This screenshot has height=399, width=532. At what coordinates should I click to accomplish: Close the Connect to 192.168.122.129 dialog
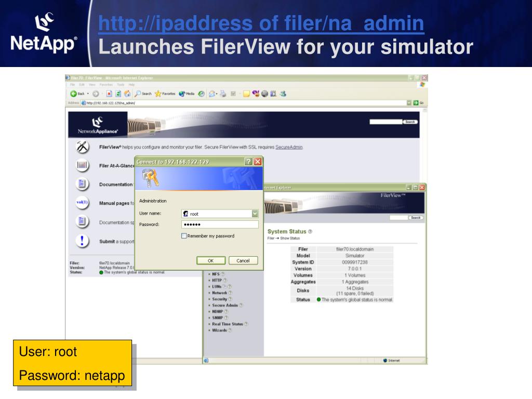pyautogui.click(x=258, y=162)
